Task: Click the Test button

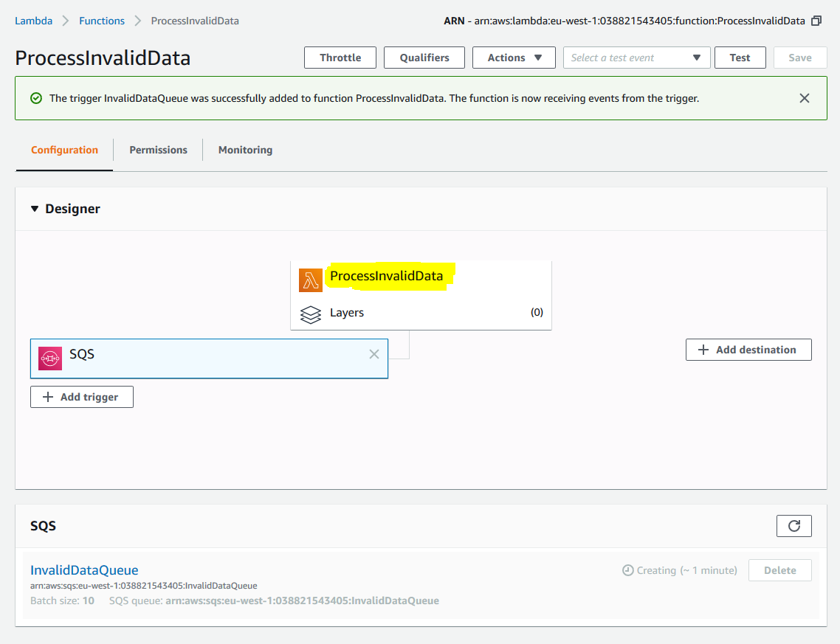Action: (x=740, y=58)
